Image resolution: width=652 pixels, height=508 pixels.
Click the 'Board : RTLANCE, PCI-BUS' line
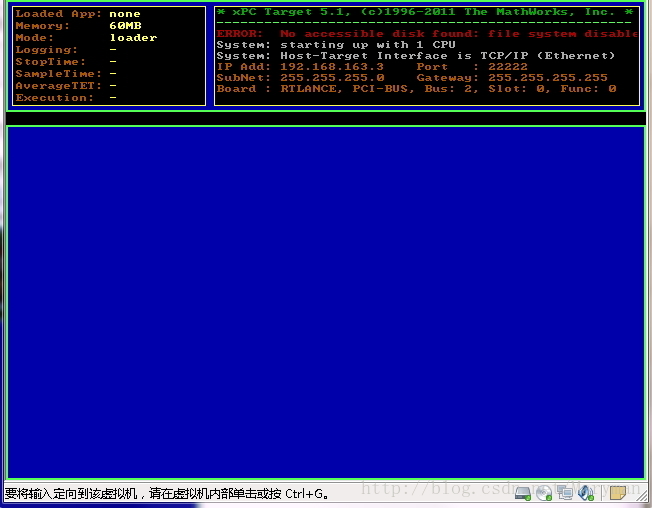[x=416, y=89]
